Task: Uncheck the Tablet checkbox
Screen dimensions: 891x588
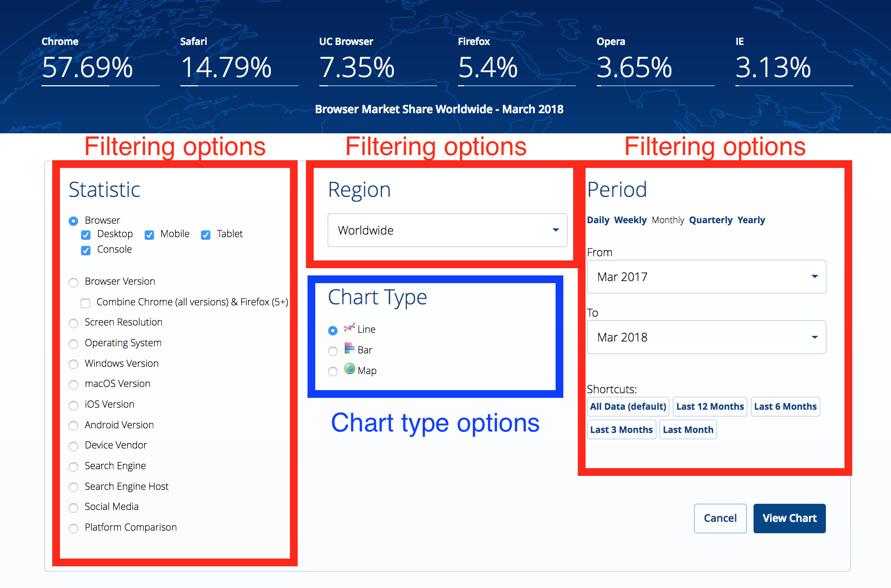Action: point(206,235)
